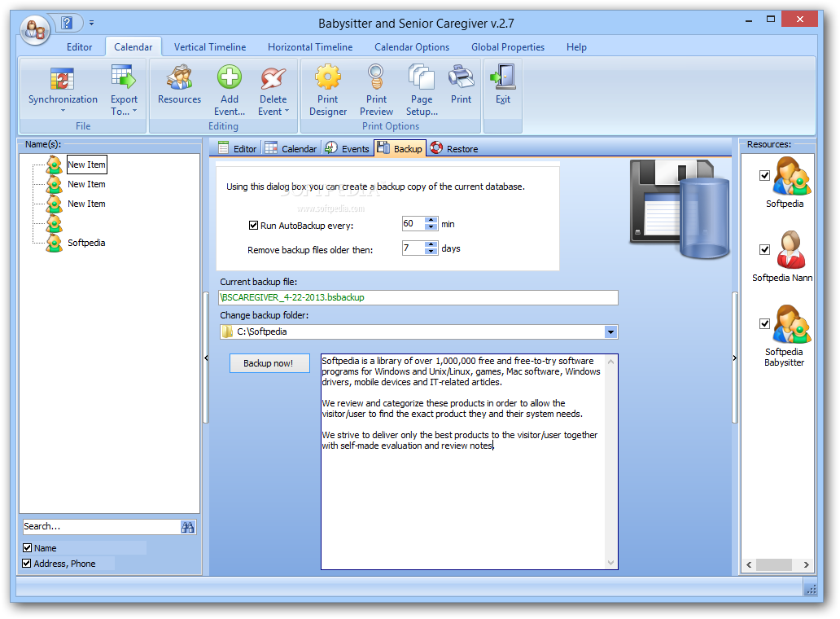Click the search binoculars icon
The height and width of the screenshot is (619, 840).
click(187, 527)
